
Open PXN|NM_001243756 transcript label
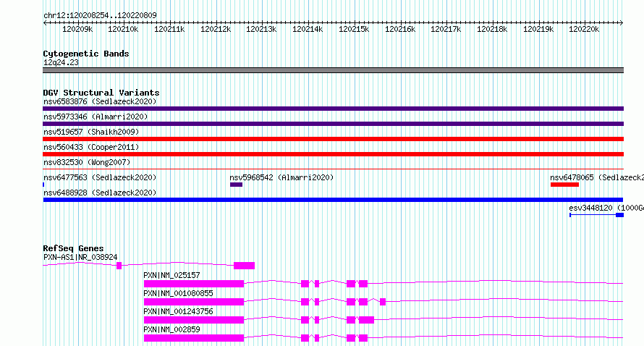(178, 311)
